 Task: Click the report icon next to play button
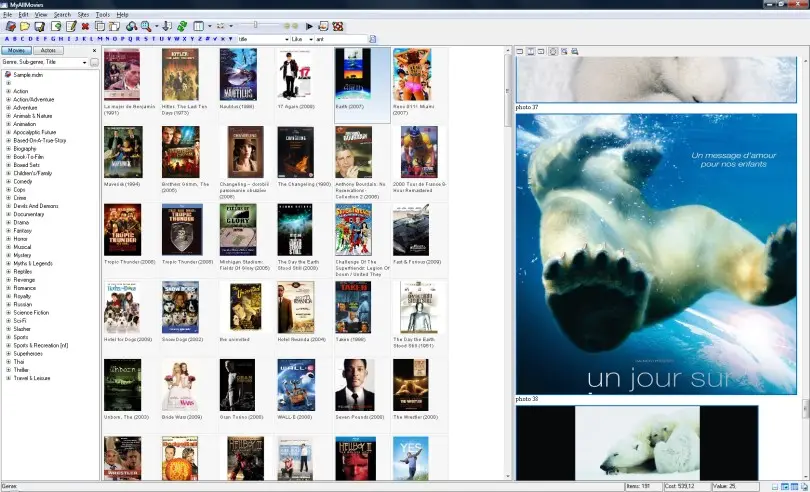[323, 26]
